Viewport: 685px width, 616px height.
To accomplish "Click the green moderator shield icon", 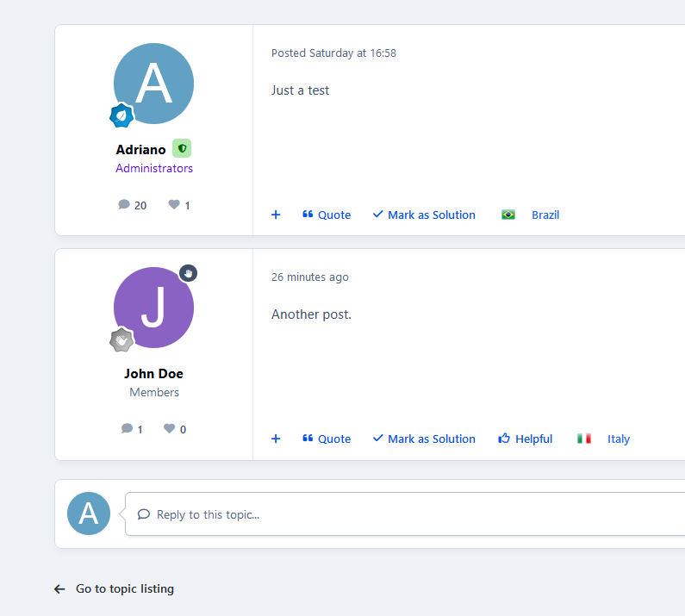I will [182, 148].
